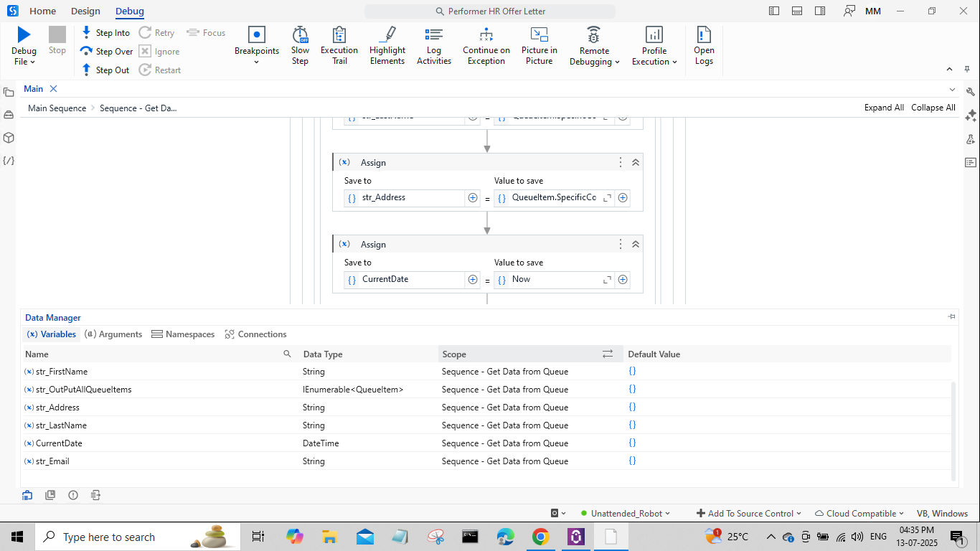
Task: Click the plus button beside str_Address field
Action: (473, 197)
